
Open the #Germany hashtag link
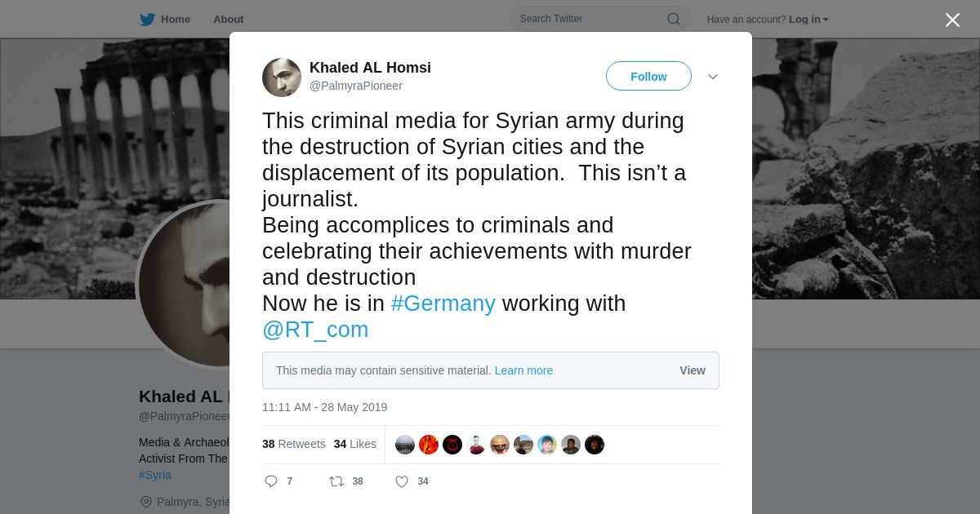(x=443, y=304)
